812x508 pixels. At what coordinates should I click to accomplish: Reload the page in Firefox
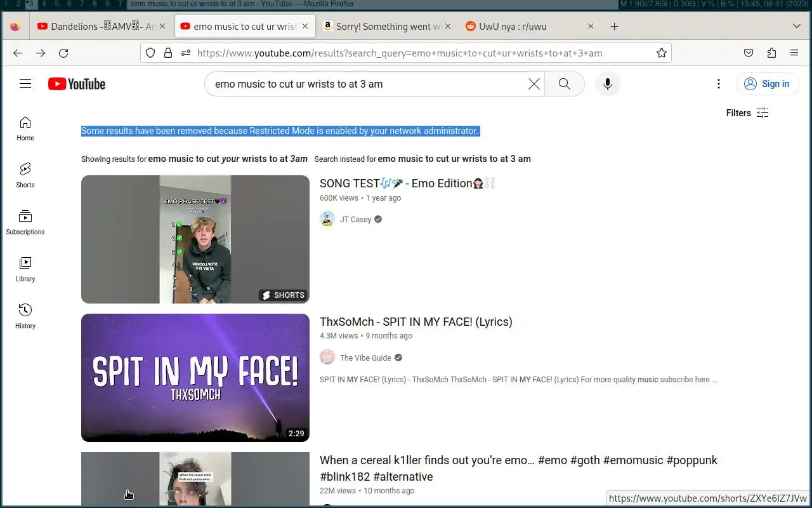(x=63, y=53)
